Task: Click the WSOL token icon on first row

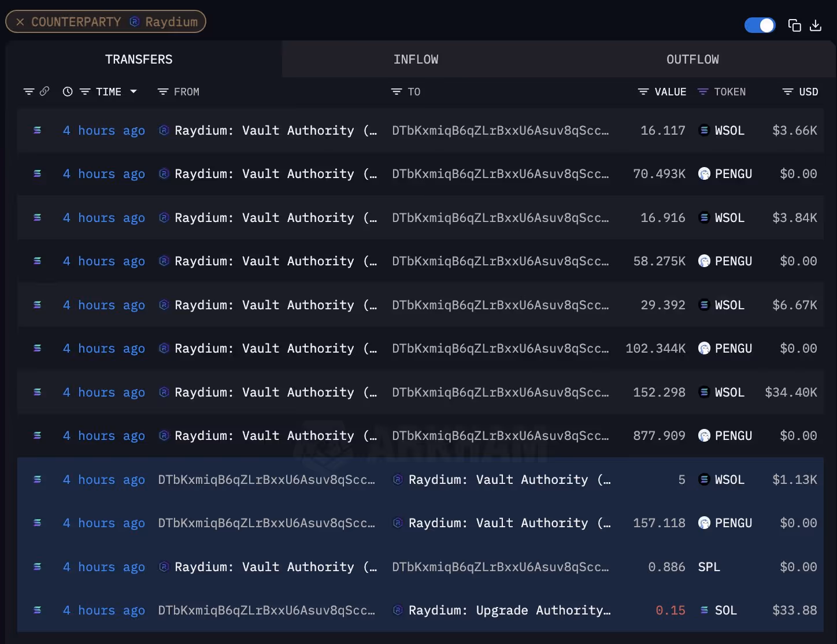Action: (703, 130)
